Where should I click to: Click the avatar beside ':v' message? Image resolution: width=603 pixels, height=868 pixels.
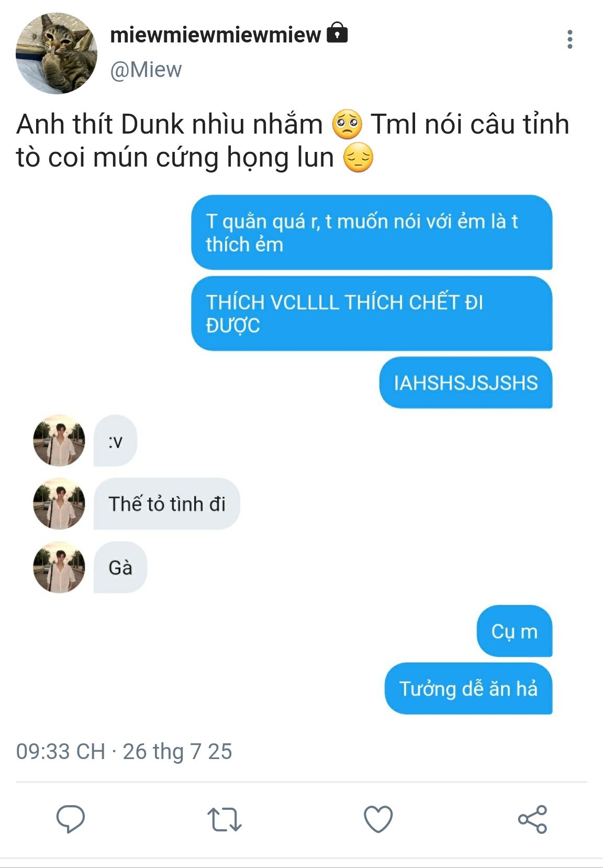click(x=59, y=441)
